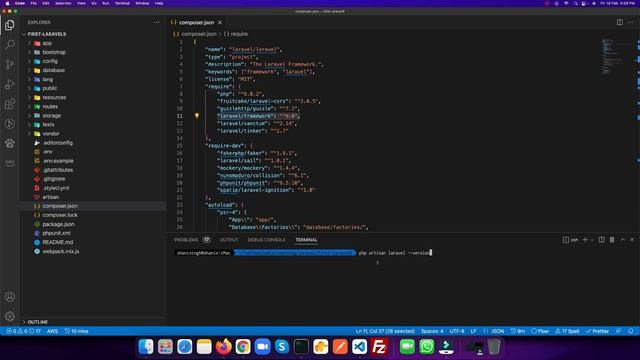
Task: Open the Accounts menu icon
Action: [10, 297]
